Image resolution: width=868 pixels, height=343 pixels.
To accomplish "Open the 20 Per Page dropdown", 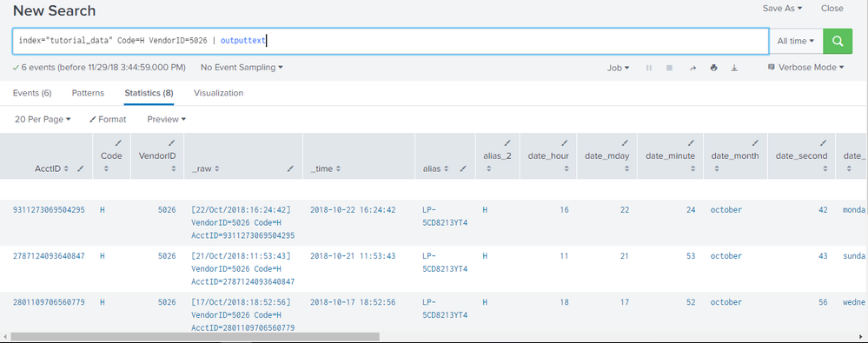I will point(43,119).
